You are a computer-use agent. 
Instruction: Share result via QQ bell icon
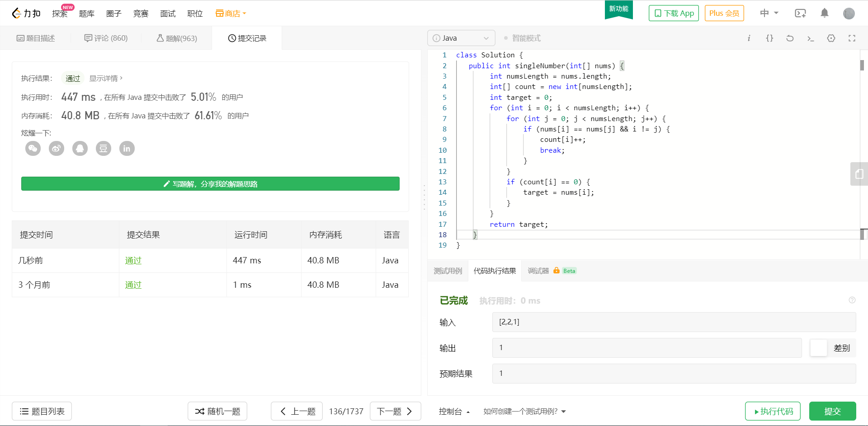coord(80,148)
